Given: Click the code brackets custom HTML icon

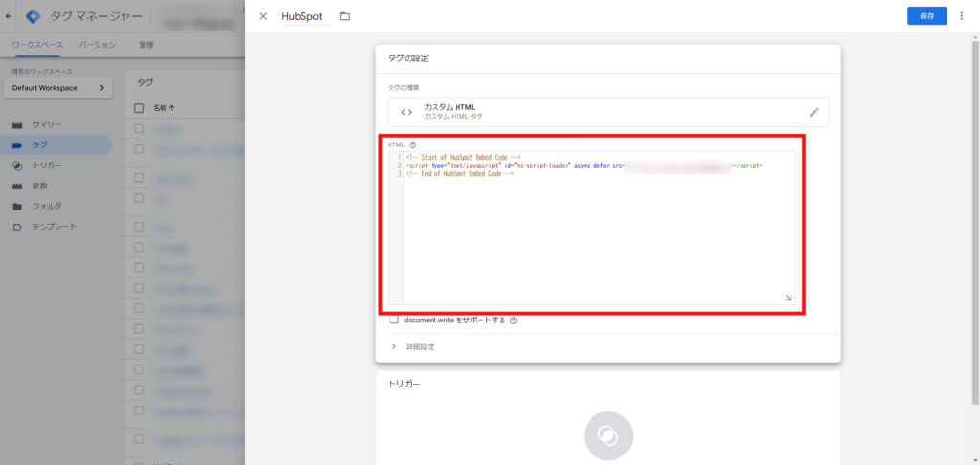Looking at the screenshot, I should (x=406, y=113).
